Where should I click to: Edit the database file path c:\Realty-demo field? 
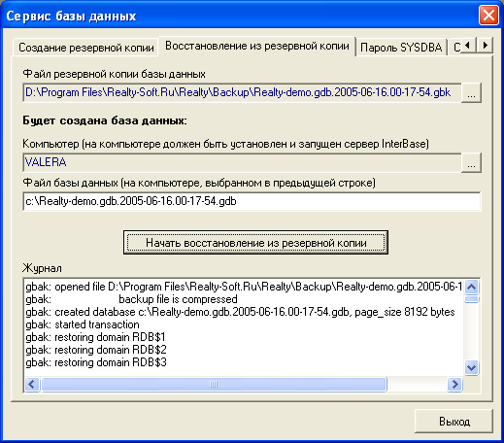[x=252, y=201]
